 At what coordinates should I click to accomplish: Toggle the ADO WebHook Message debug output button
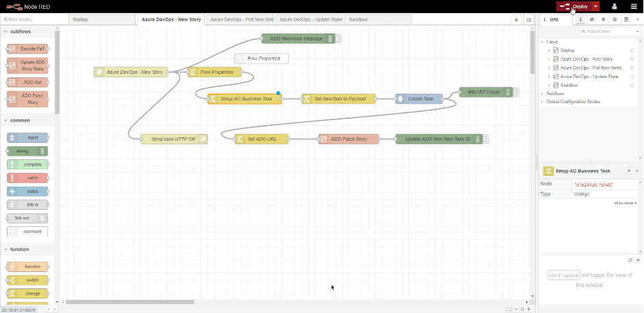tap(338, 38)
